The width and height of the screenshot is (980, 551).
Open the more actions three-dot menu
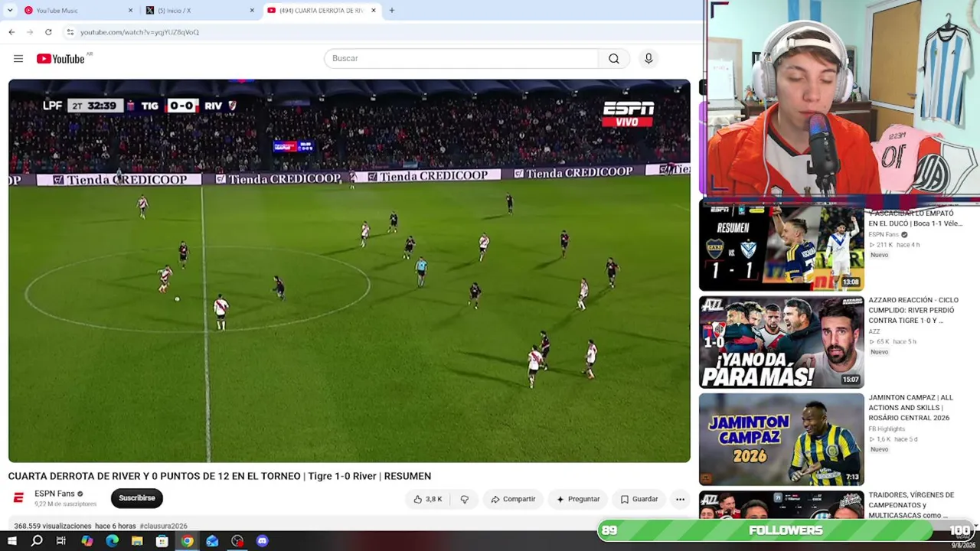tap(680, 499)
